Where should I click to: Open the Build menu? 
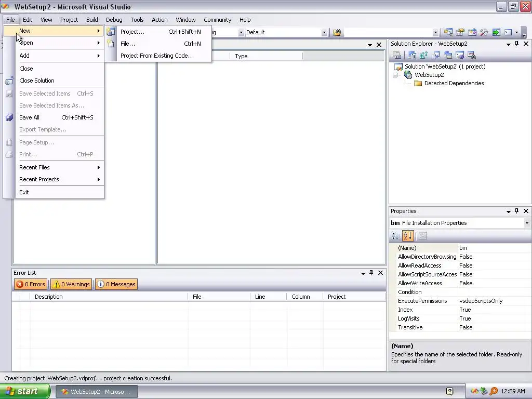click(x=92, y=20)
